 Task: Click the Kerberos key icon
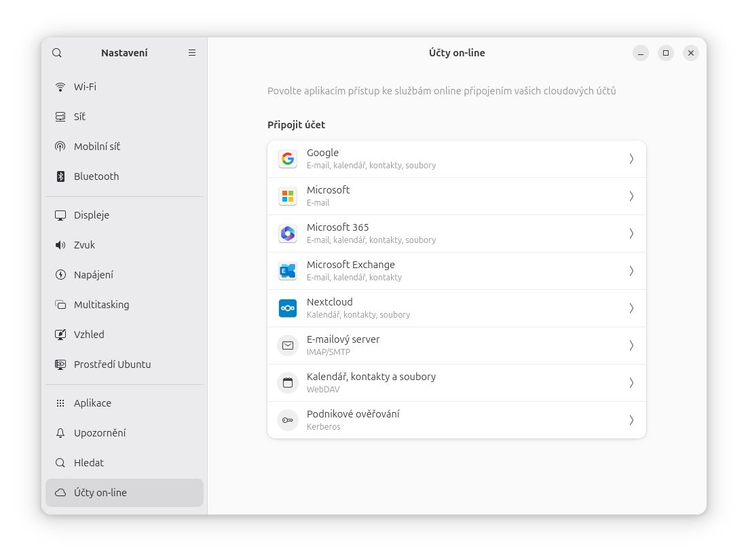coord(288,420)
